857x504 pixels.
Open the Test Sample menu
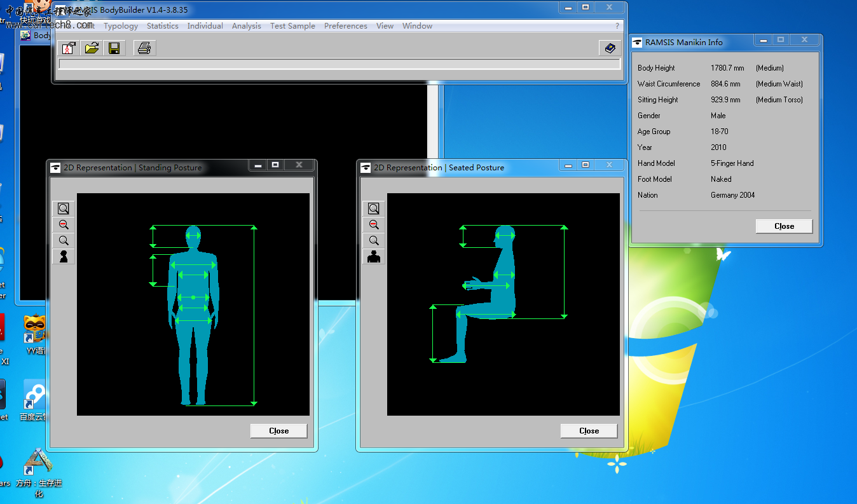pyautogui.click(x=292, y=26)
